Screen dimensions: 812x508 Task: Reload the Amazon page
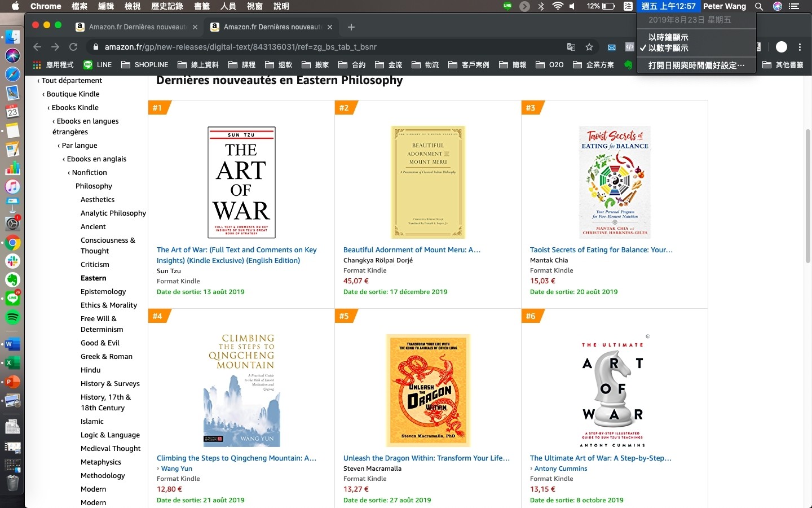[73, 47]
